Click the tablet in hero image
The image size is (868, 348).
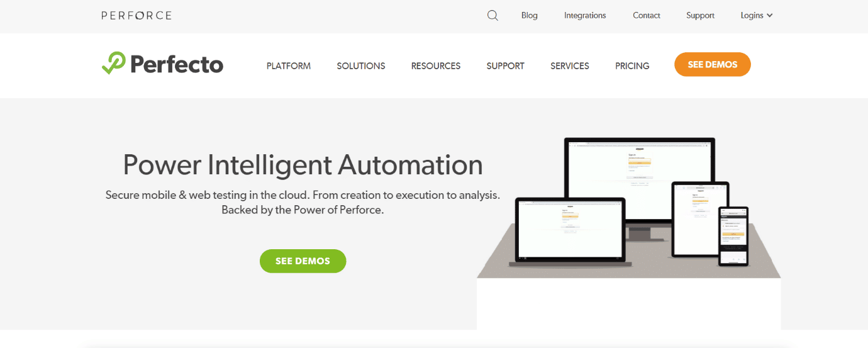point(700,219)
